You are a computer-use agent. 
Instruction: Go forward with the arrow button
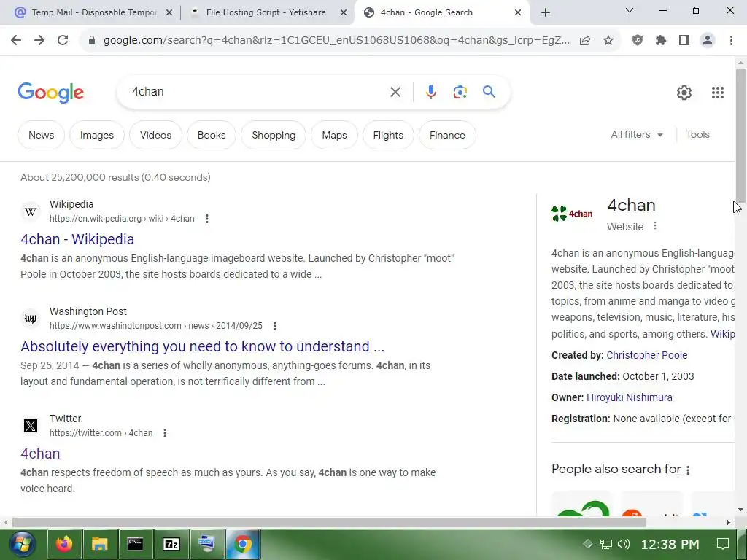[x=39, y=41]
